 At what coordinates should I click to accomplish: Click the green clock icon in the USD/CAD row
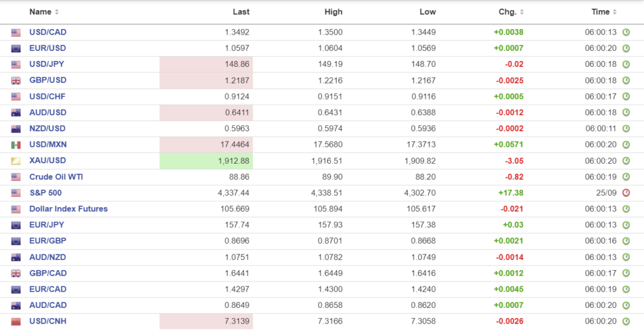tap(626, 32)
